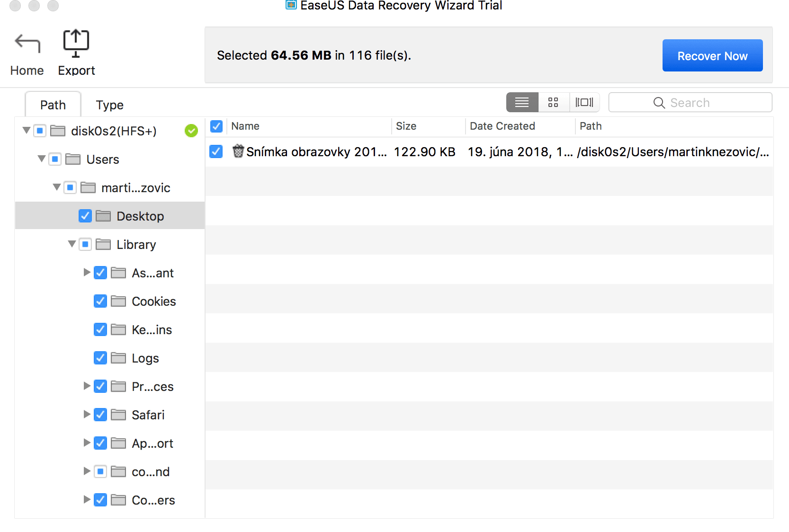Click the Ap...ort folder icon
789x532 pixels.
coord(118,443)
